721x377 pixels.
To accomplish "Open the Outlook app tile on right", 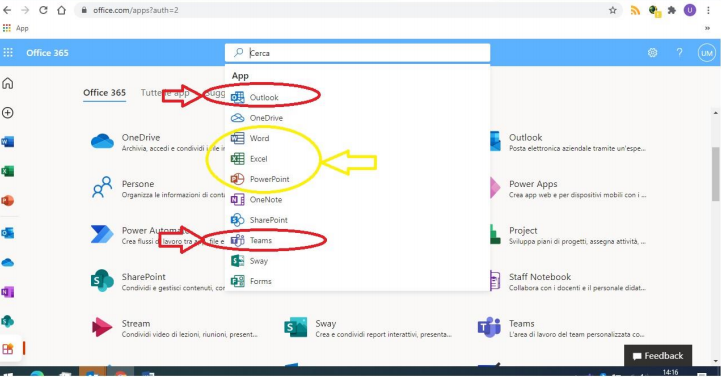I will point(568,142).
